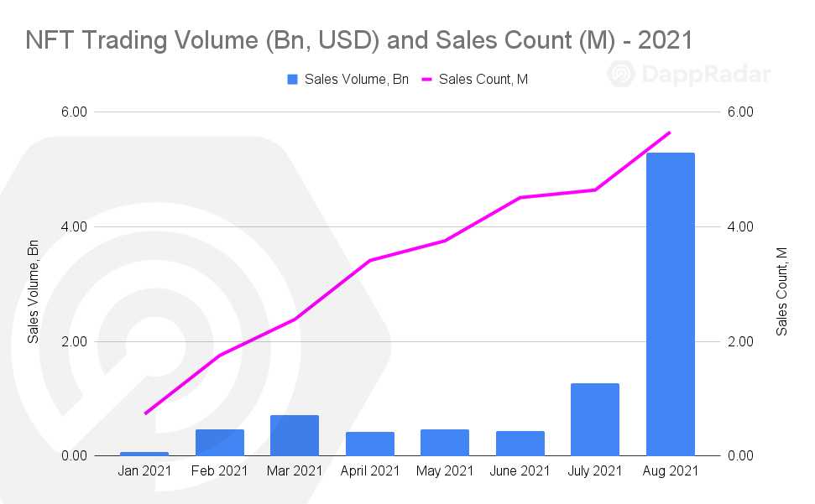This screenshot has height=504, width=815.
Task: Click the DappRadar watermark text
Action: (705, 74)
